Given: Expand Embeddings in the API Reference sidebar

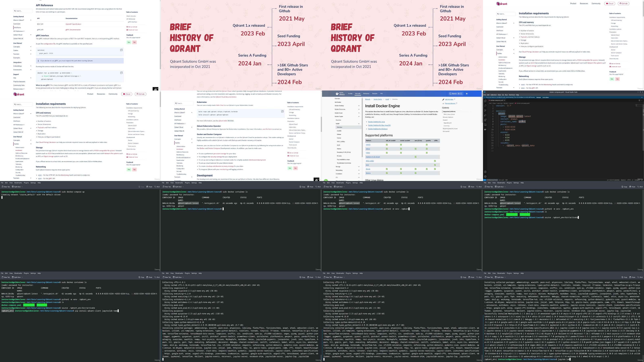Looking at the screenshot, I should point(31,66).
